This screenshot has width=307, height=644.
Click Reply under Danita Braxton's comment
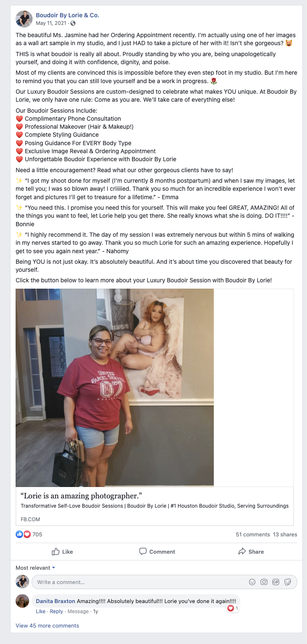[x=56, y=611]
